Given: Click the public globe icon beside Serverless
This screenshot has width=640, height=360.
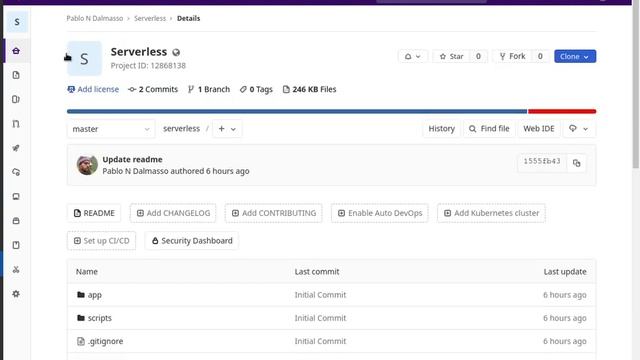Looking at the screenshot, I should (176, 52).
